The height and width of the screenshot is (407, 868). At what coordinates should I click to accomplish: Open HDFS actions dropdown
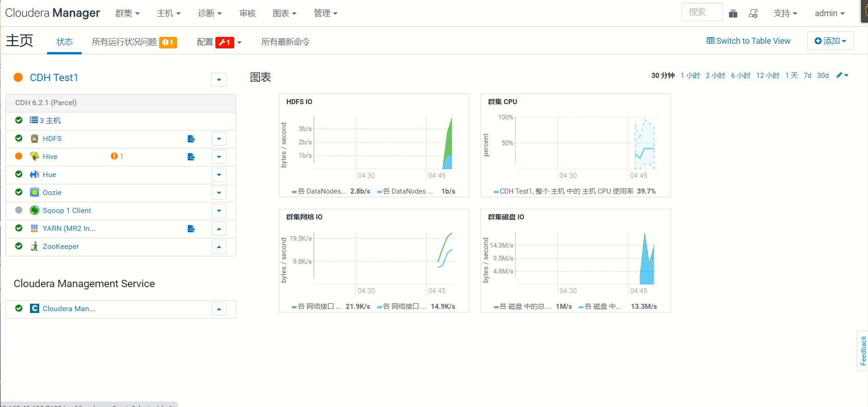(219, 139)
